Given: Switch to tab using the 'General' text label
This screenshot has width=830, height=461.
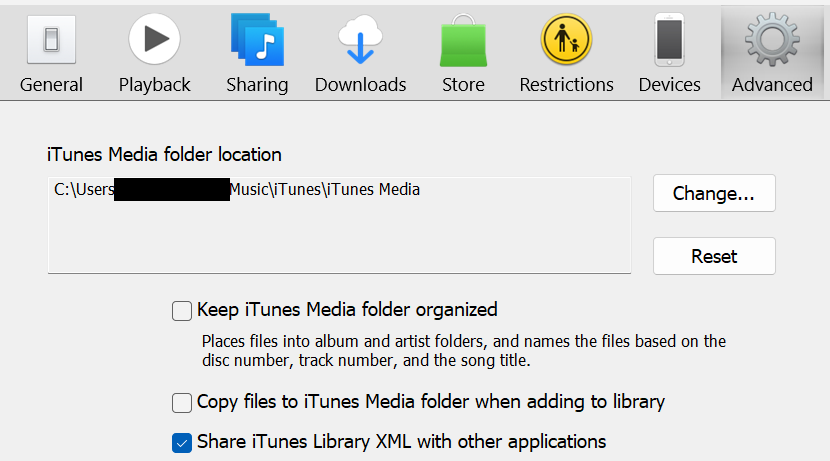Looking at the screenshot, I should (x=51, y=85).
